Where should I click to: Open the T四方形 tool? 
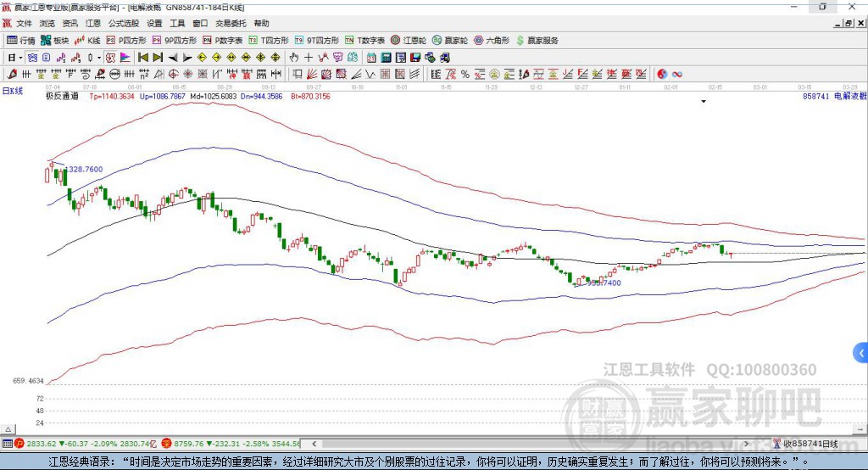(x=269, y=41)
